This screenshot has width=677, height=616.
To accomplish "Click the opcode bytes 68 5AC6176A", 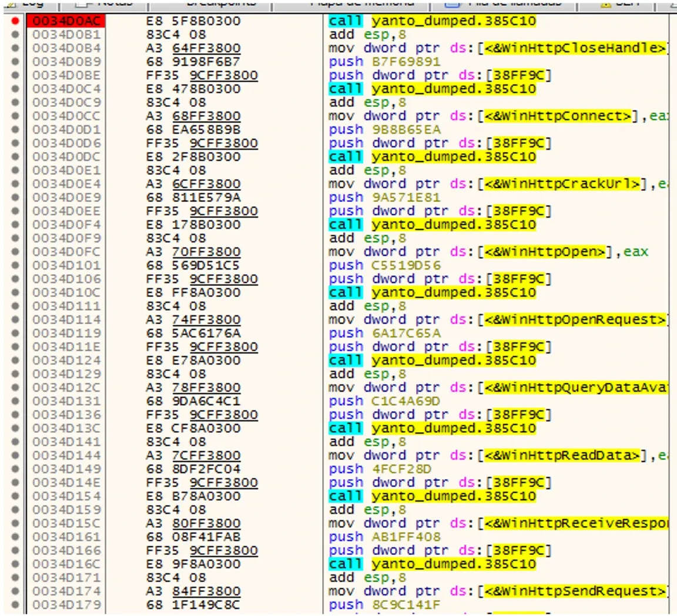I will [193, 334].
